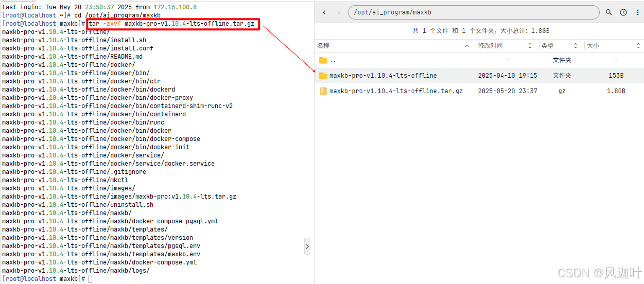644x284 pixels.
Task: Click the images/maxkb-pro:v1.10.4-lts.tar.gz line
Action: [119, 197]
